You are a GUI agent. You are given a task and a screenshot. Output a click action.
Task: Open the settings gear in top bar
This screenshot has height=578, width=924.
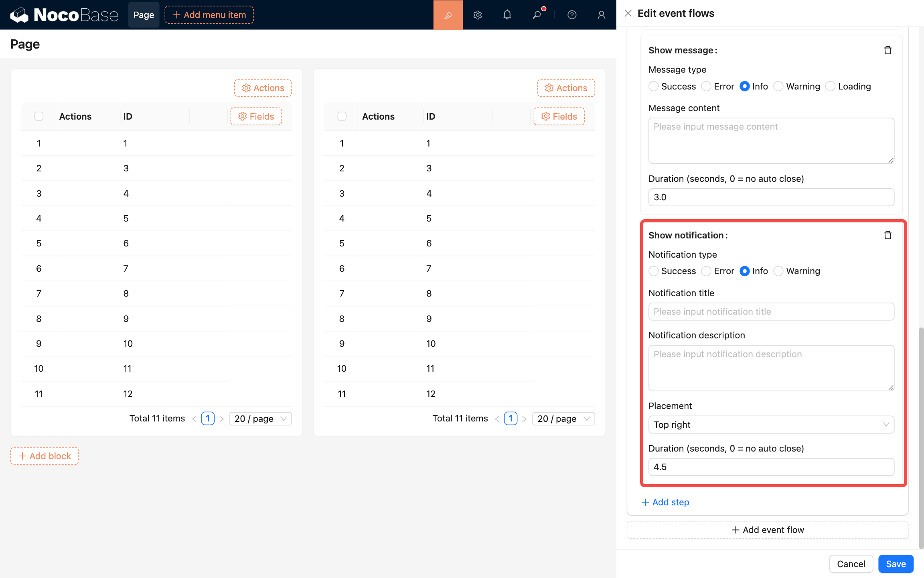pyautogui.click(x=477, y=15)
